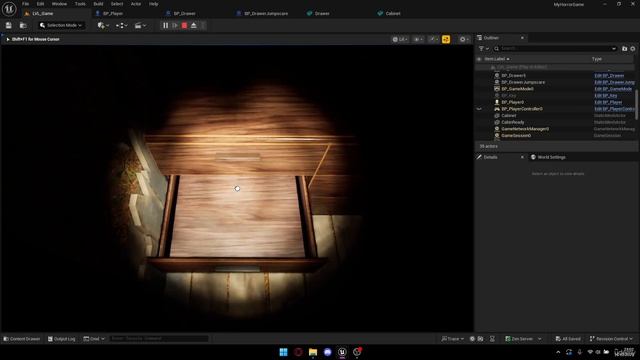Screen dimensions: 640x360
Task: Open the quick add content dropdown
Action: 102,25
